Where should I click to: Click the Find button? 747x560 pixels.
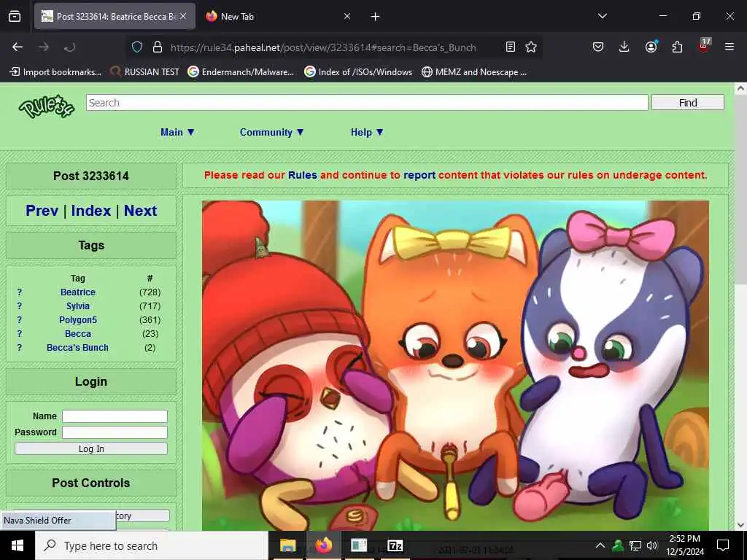click(x=687, y=102)
